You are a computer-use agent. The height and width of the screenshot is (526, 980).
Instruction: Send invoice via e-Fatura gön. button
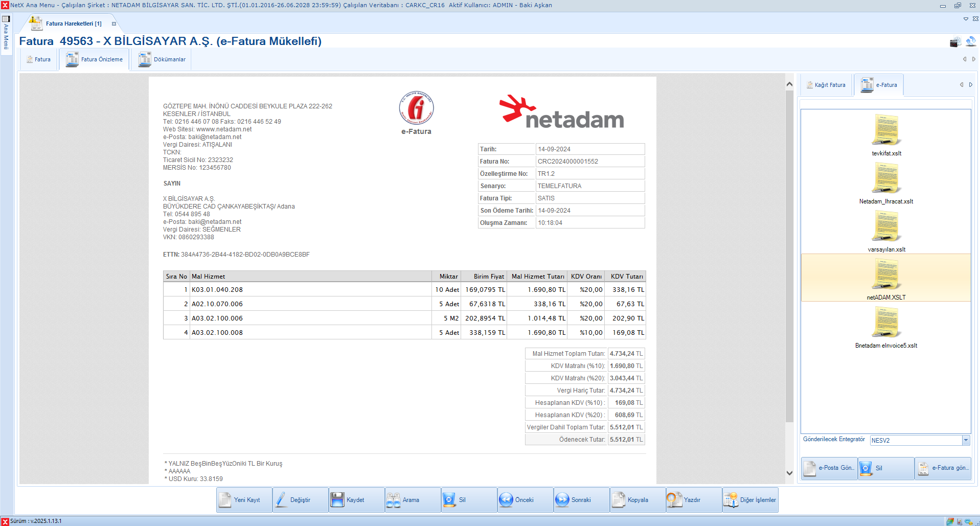[x=943, y=468]
